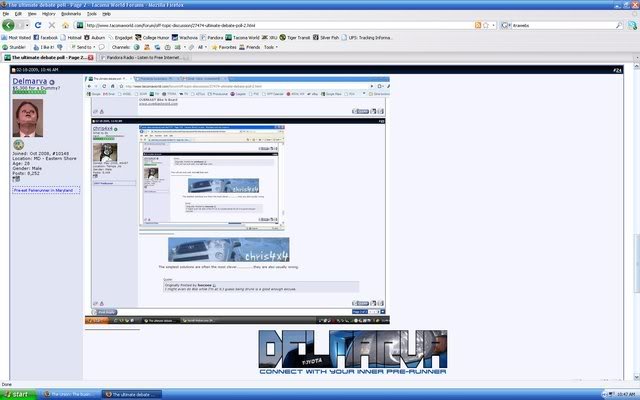The image size is (640, 400).
Task: Switch to the first taskbar Firefox window
Action: pos(69,394)
